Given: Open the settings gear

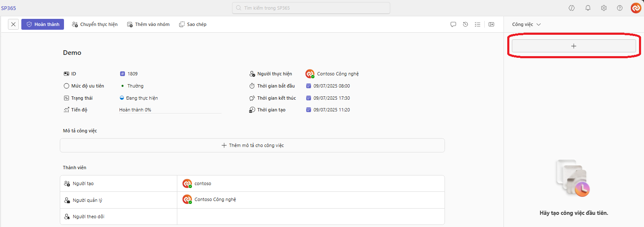Looking at the screenshot, I should [604, 8].
